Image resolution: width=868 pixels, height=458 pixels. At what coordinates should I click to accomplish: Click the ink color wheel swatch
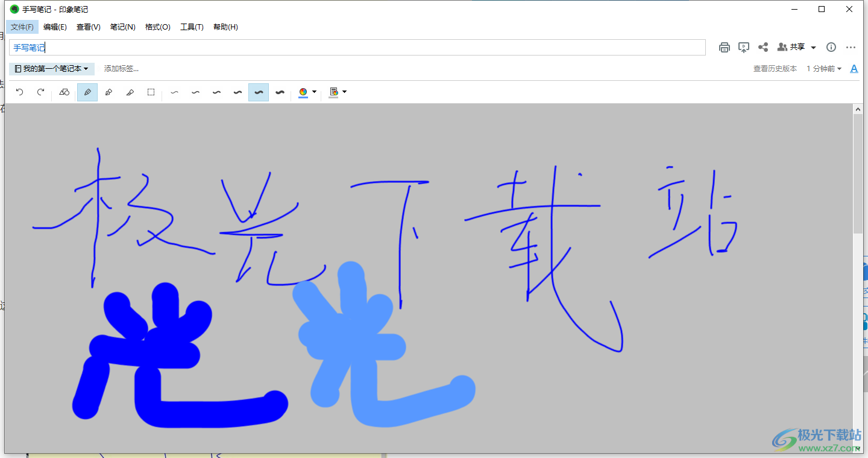point(303,92)
